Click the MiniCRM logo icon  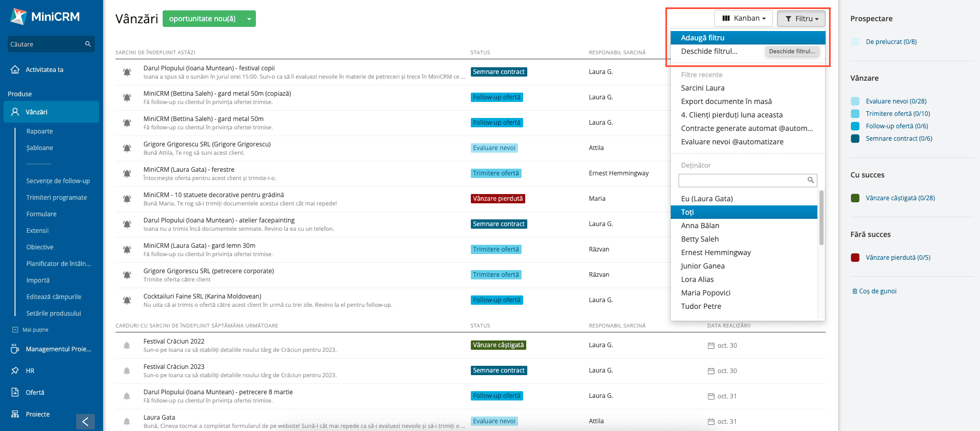[x=19, y=17]
